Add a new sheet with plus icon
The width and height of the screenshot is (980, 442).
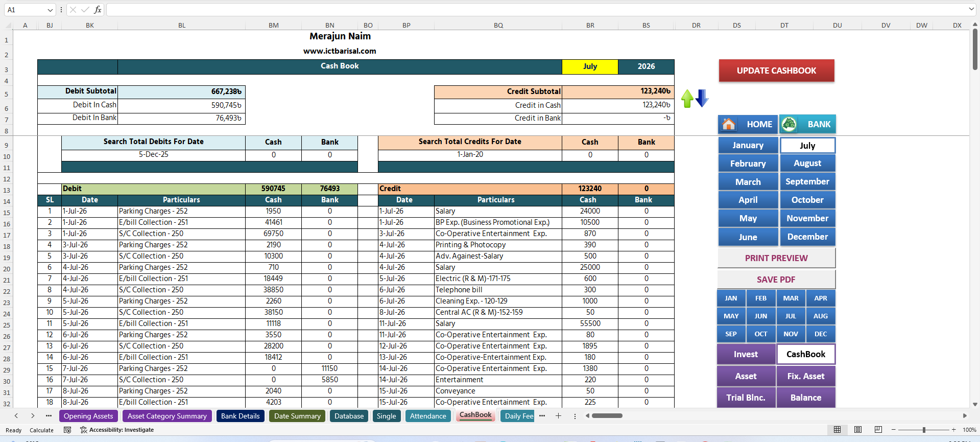click(x=558, y=416)
